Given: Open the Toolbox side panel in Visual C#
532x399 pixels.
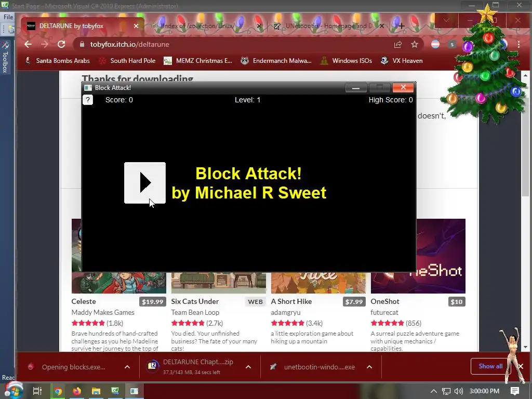Looking at the screenshot, I should [x=5, y=58].
